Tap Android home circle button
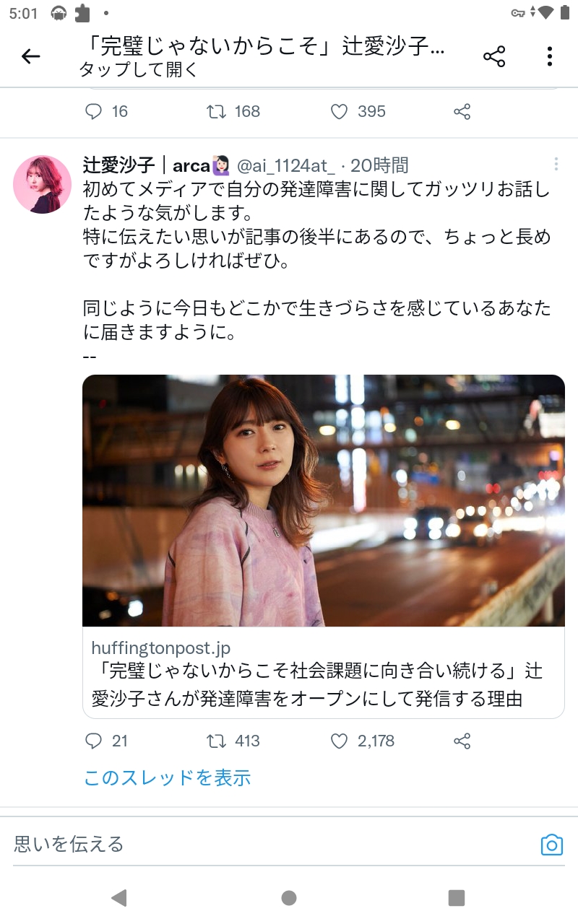 tap(289, 897)
